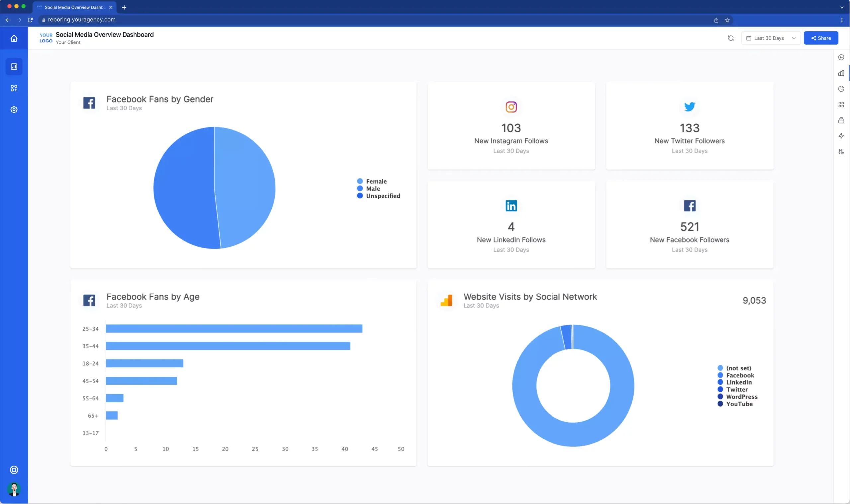Screen dimensions: 850x504
Task: Toggle the YouTube legend entry
Action: click(735, 404)
